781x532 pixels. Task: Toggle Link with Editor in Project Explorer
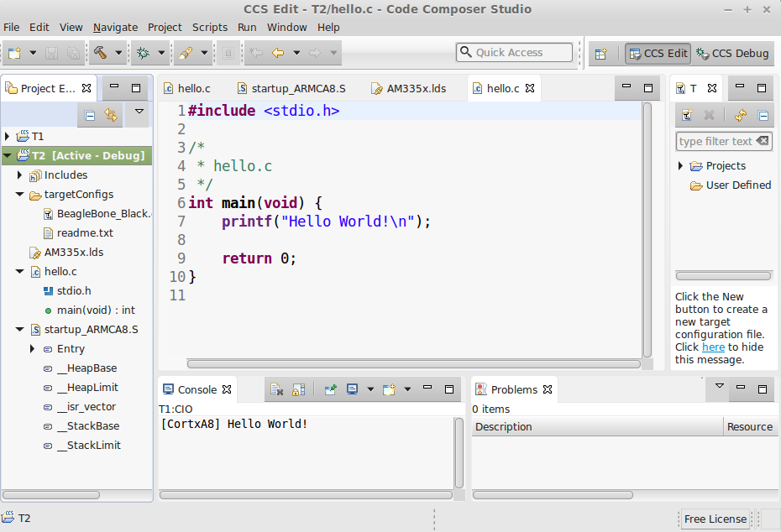111,116
